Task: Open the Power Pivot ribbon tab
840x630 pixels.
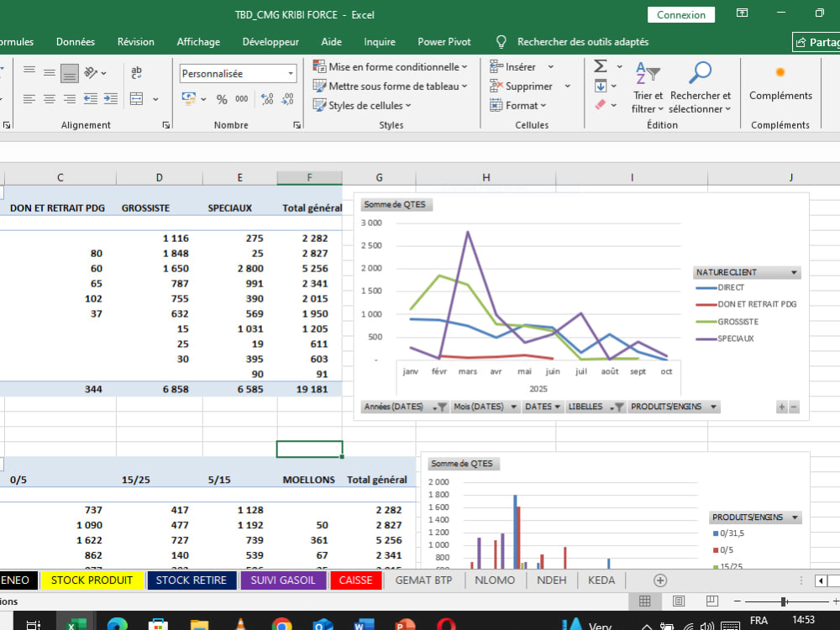Action: pyautogui.click(x=444, y=42)
